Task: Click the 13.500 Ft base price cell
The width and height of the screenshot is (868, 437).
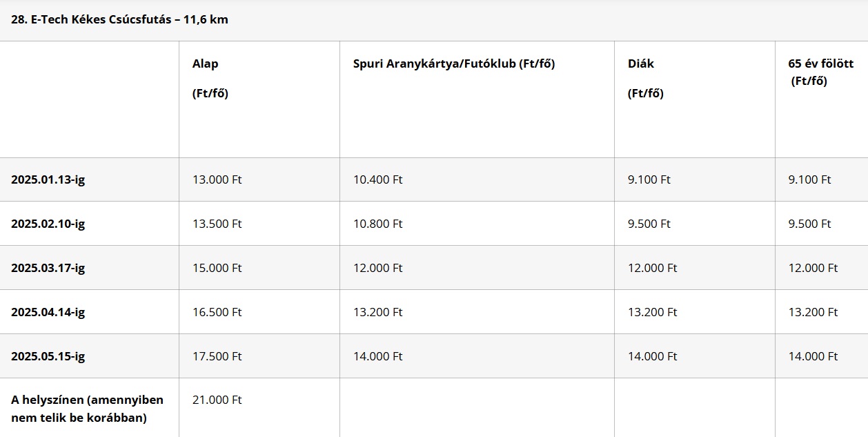Action: click(x=217, y=224)
